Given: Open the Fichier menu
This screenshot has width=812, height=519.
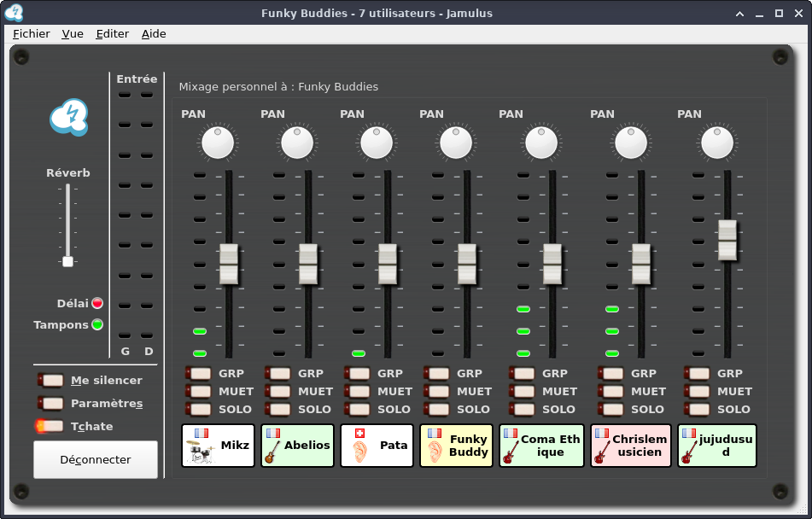Looking at the screenshot, I should (x=31, y=33).
